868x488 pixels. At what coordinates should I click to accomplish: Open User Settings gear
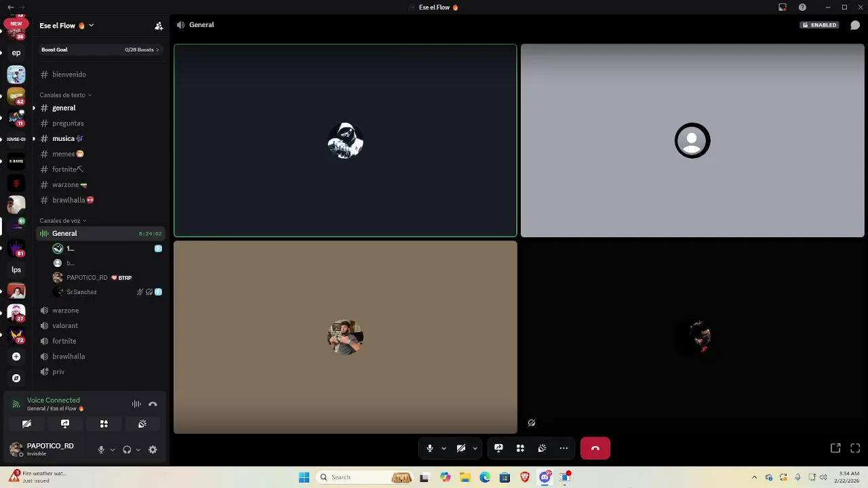(x=153, y=449)
